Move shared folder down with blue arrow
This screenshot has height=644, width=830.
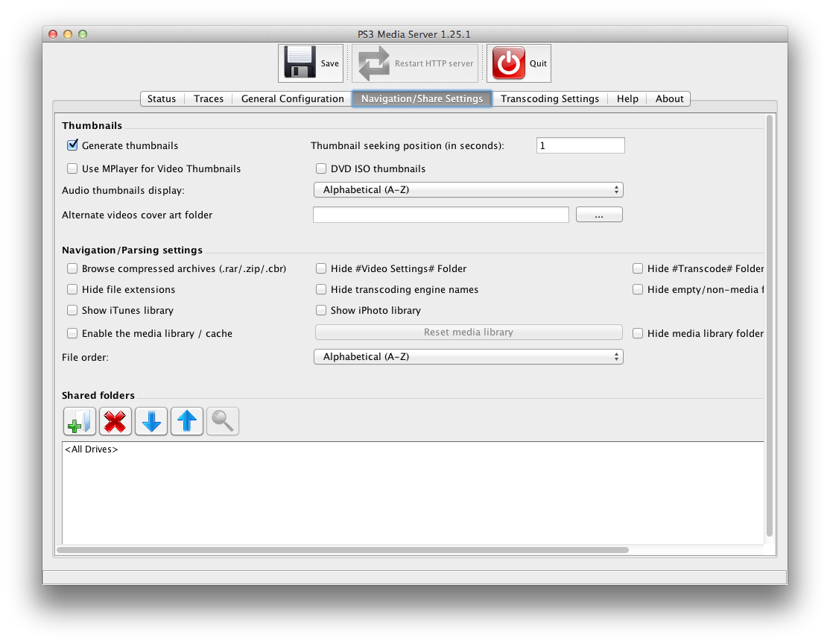click(x=151, y=422)
